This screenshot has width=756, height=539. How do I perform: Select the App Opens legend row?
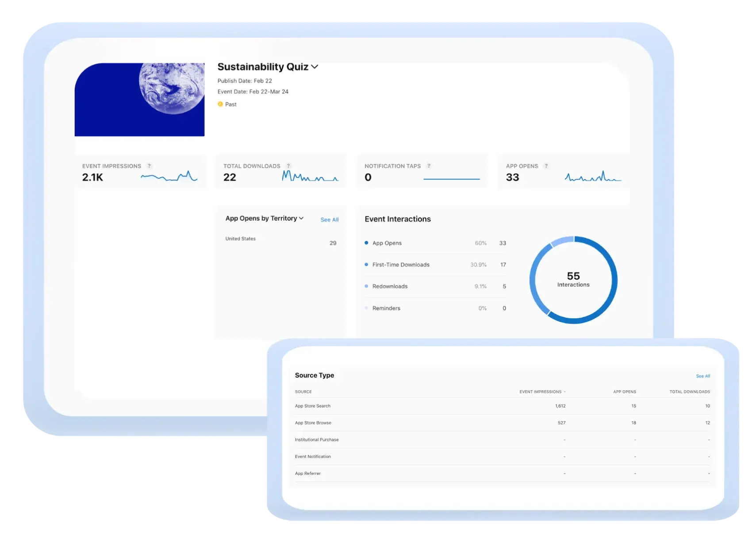pyautogui.click(x=435, y=243)
